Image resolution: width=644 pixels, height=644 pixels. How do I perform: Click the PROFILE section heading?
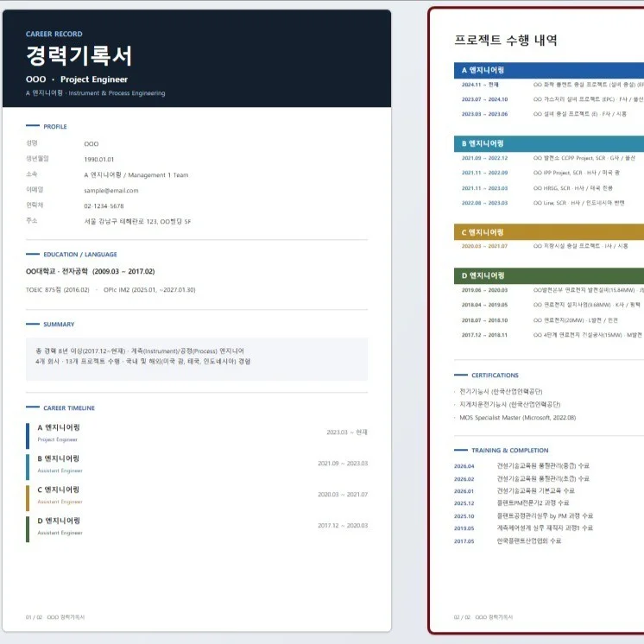pos(55,127)
